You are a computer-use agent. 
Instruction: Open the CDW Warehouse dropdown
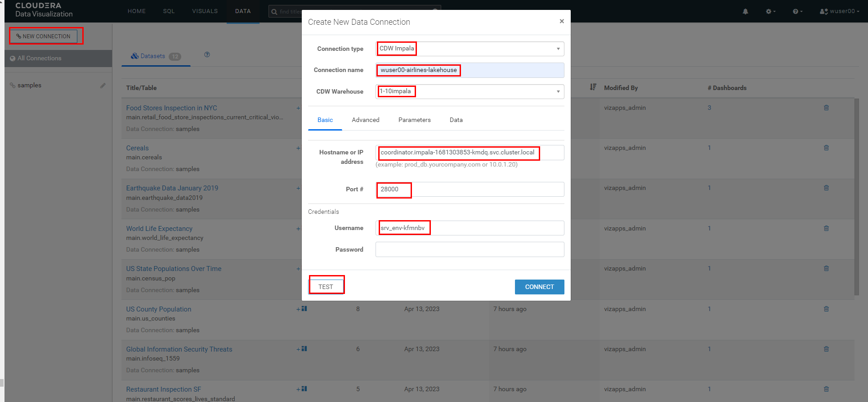pyautogui.click(x=470, y=91)
